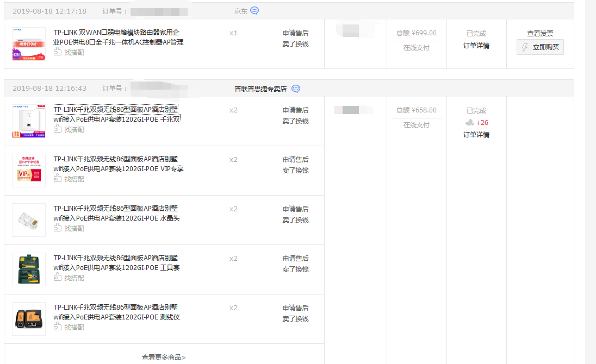Click quantity x1 of the 双WAN口 router
This screenshot has height=364, width=596.
click(233, 33)
